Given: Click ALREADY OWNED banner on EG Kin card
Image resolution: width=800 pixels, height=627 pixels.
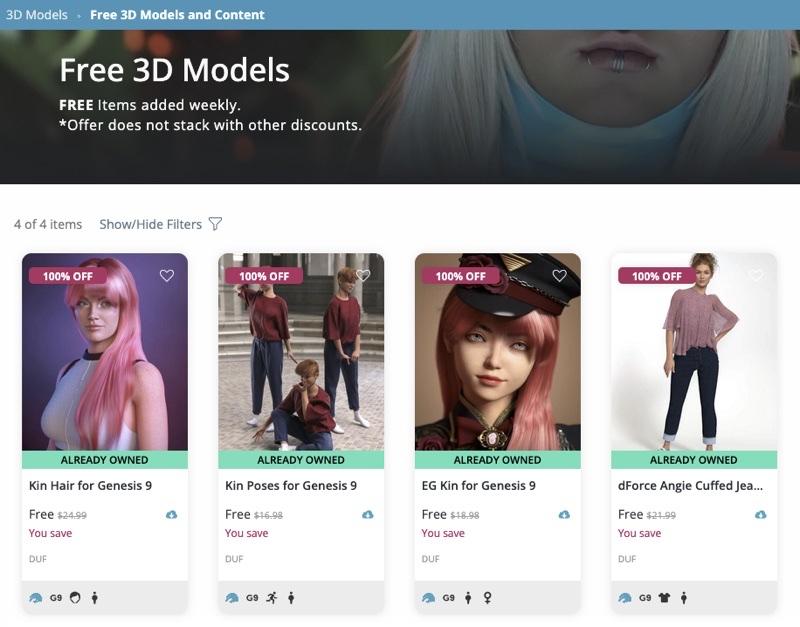Looking at the screenshot, I should (497, 460).
